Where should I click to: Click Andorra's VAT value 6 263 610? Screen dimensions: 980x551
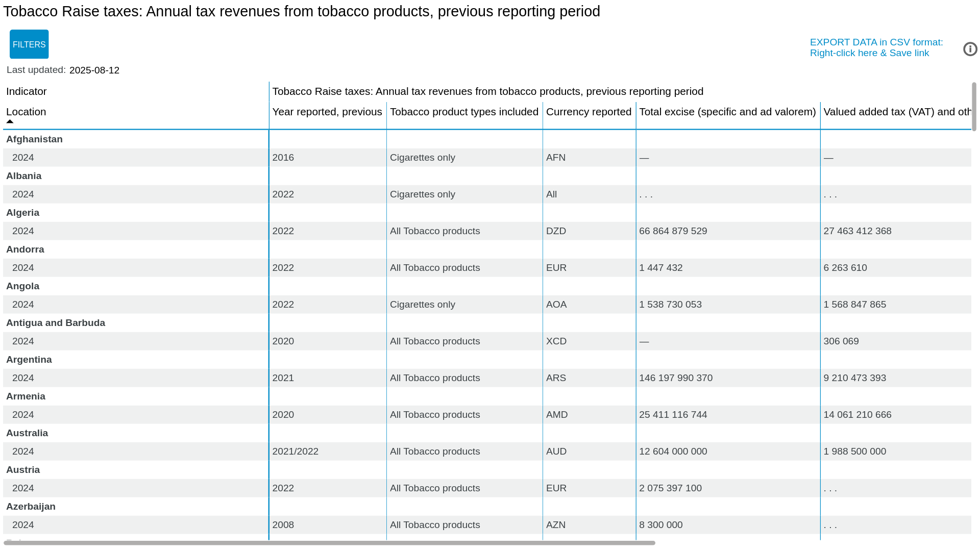pyautogui.click(x=845, y=268)
